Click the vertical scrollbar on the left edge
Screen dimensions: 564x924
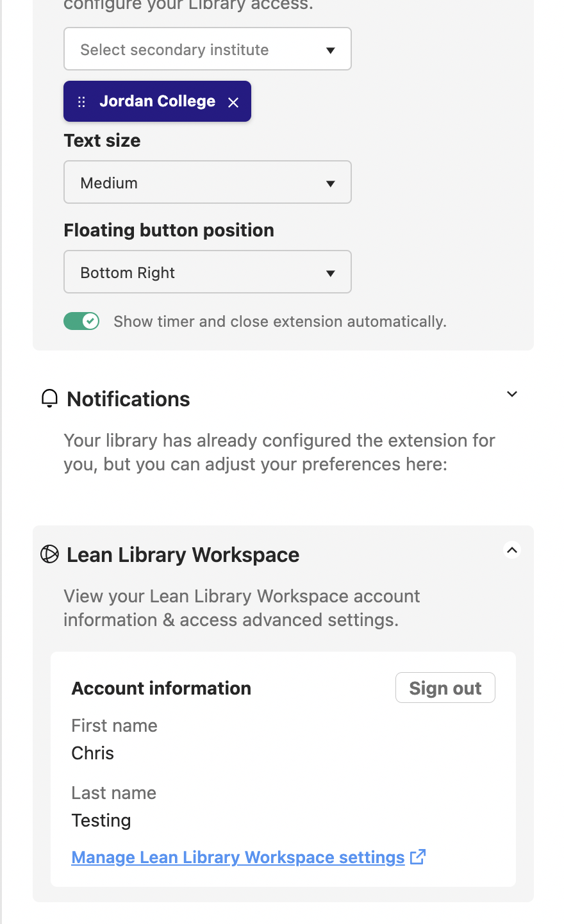pyautogui.click(x=4, y=449)
